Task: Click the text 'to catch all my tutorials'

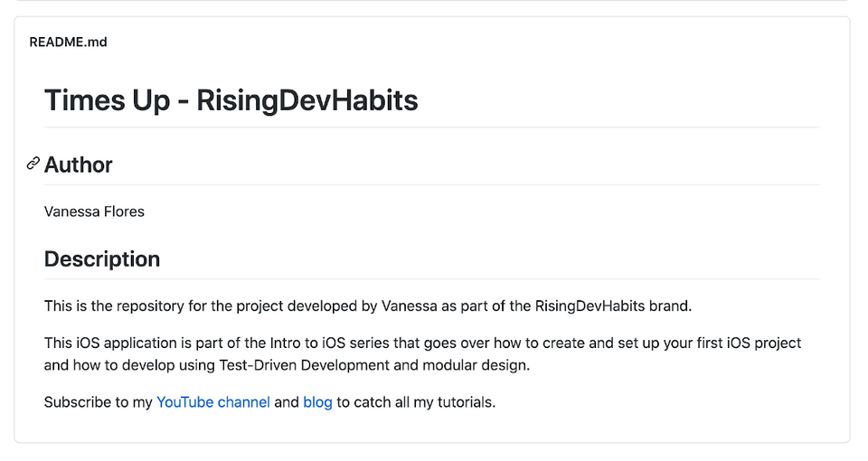Action: (x=415, y=402)
